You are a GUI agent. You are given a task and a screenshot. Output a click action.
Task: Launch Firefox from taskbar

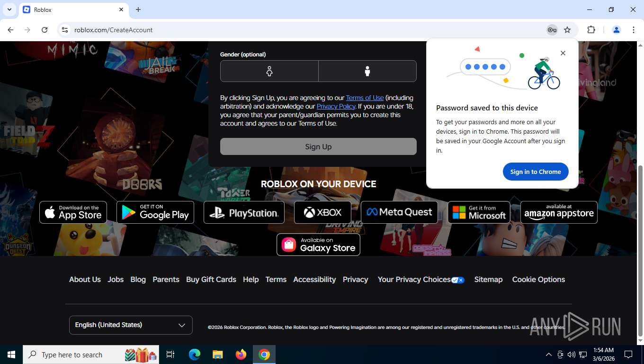(241, 355)
